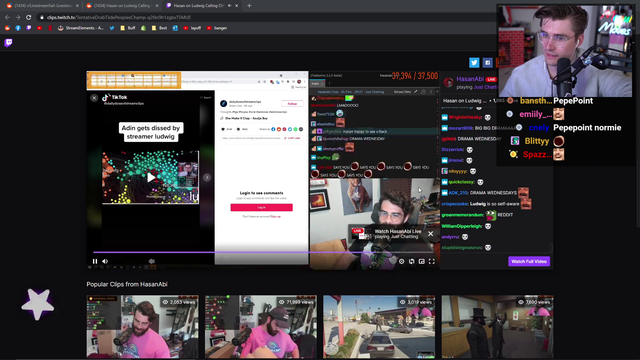Focus the clips.twitch.tv address bar

tap(265, 18)
